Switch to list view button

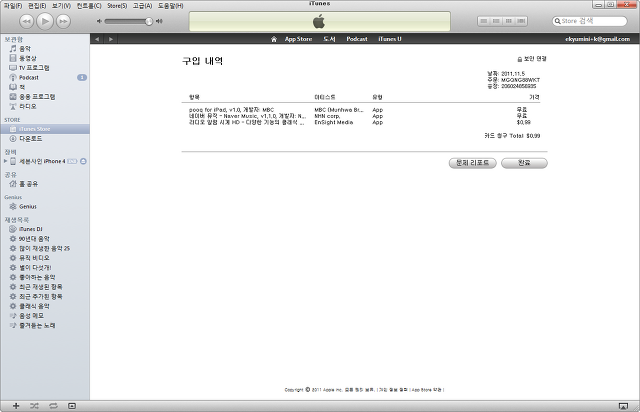click(x=484, y=21)
